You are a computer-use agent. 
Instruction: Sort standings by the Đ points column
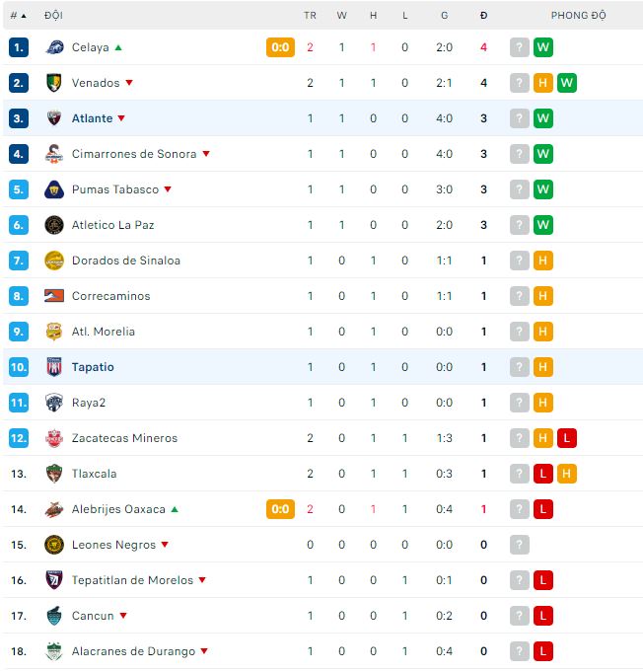483,16
